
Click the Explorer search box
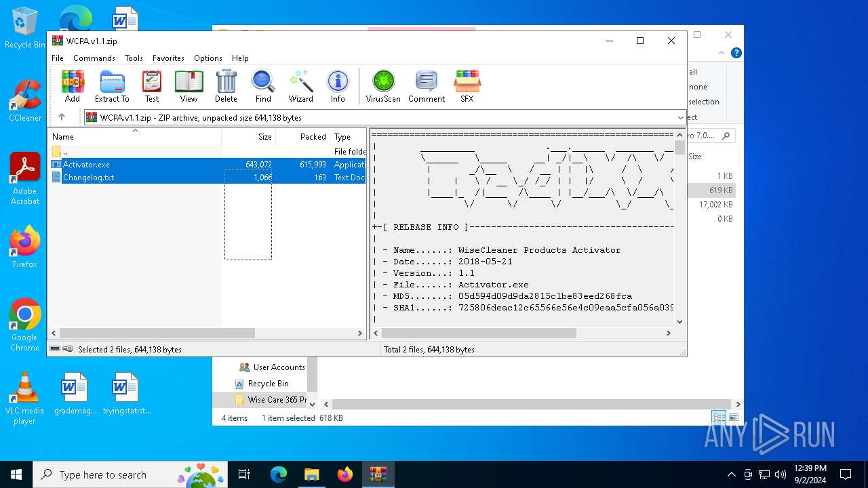(x=711, y=136)
